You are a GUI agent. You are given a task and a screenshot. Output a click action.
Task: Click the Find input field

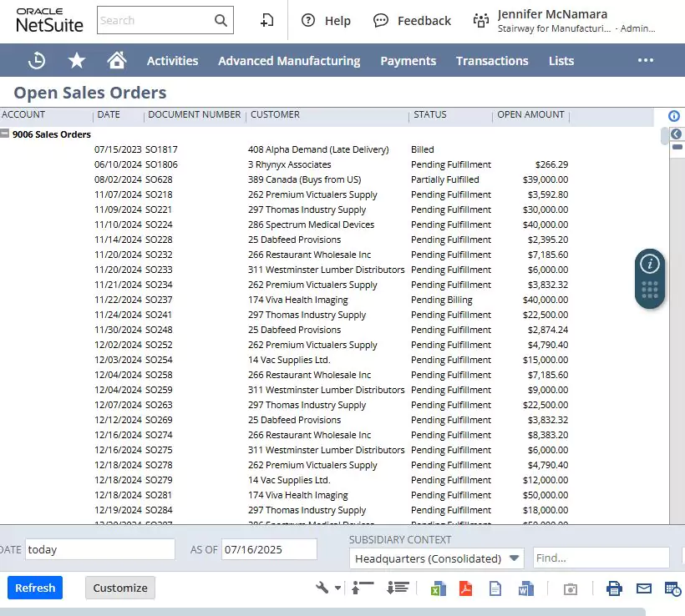[x=601, y=558]
